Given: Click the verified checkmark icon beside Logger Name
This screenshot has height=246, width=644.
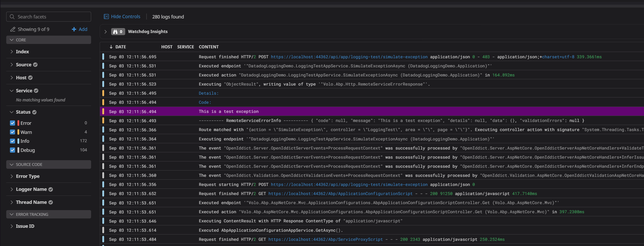Looking at the screenshot, I should pos(50,190).
